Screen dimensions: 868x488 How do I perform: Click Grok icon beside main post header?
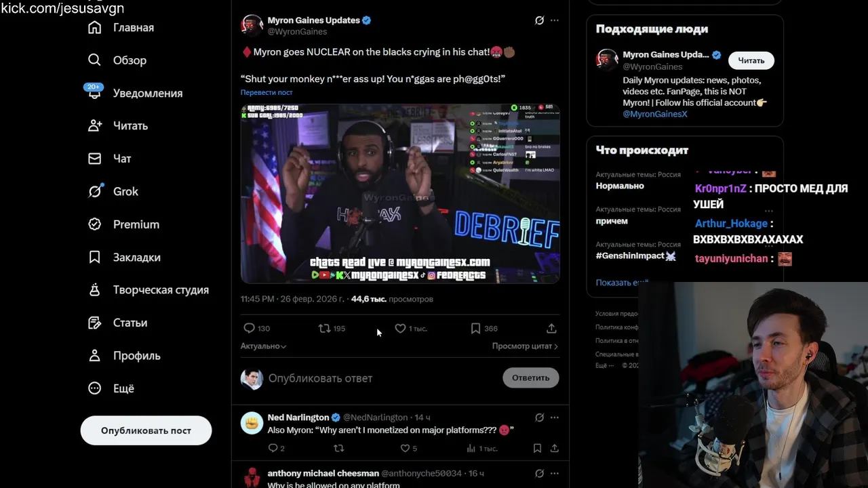pyautogui.click(x=539, y=20)
